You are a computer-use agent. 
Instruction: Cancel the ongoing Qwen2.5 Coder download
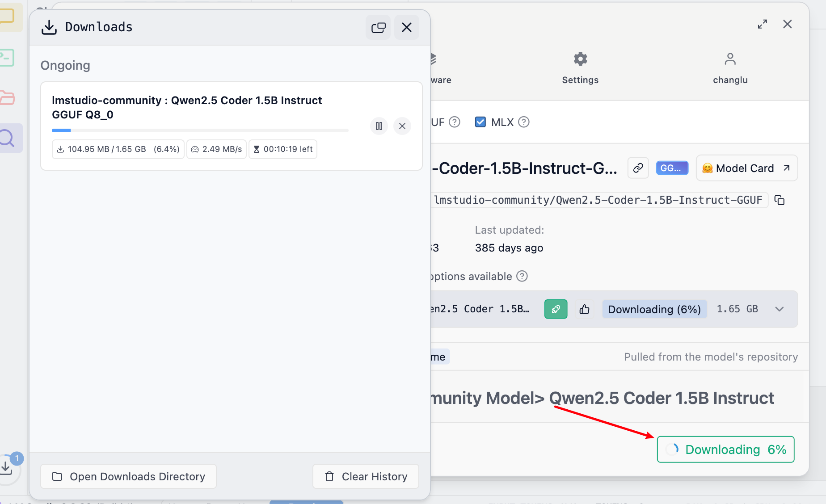pyautogui.click(x=402, y=126)
